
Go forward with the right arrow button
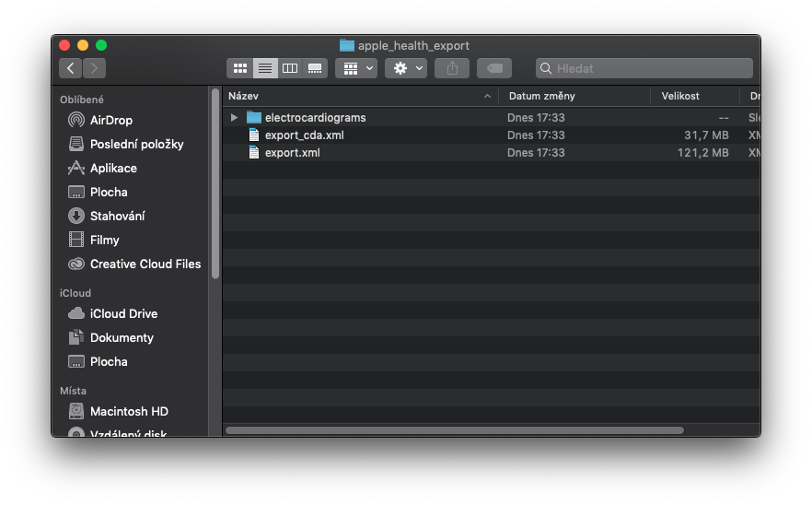pyautogui.click(x=94, y=68)
